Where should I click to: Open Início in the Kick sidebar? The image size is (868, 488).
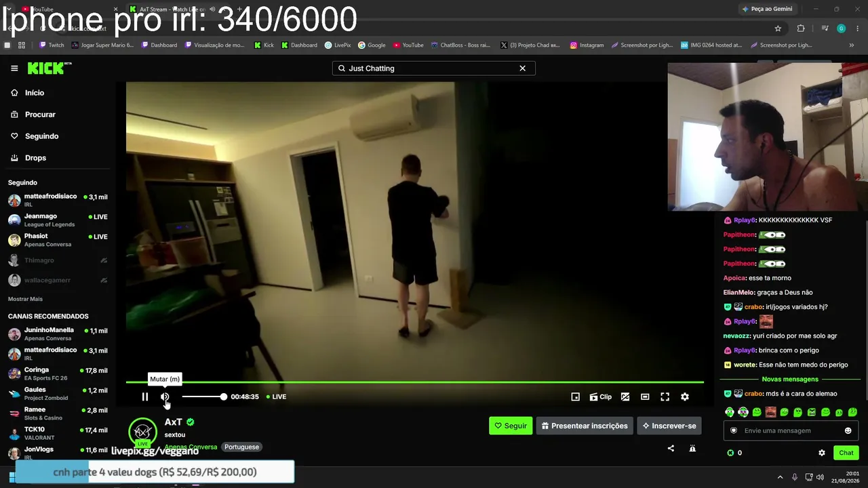34,93
